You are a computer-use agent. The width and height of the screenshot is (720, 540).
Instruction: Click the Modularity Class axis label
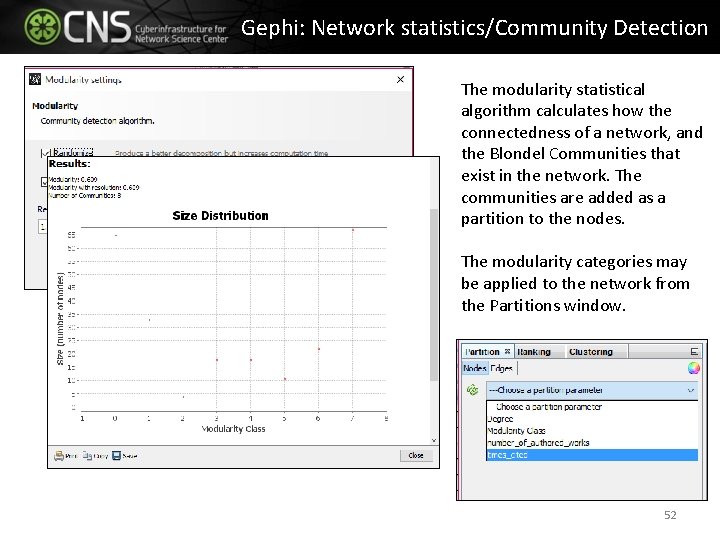pos(233,429)
